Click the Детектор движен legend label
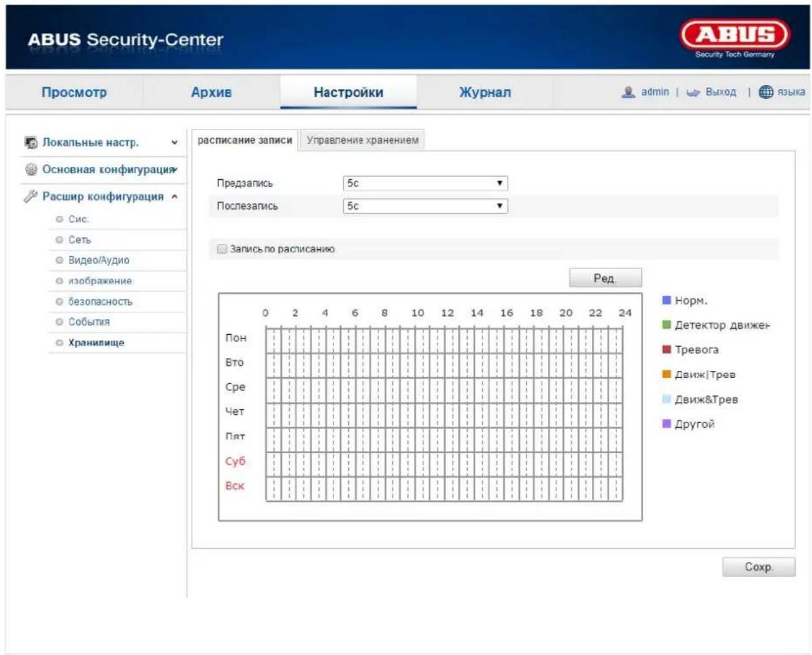 (x=723, y=326)
